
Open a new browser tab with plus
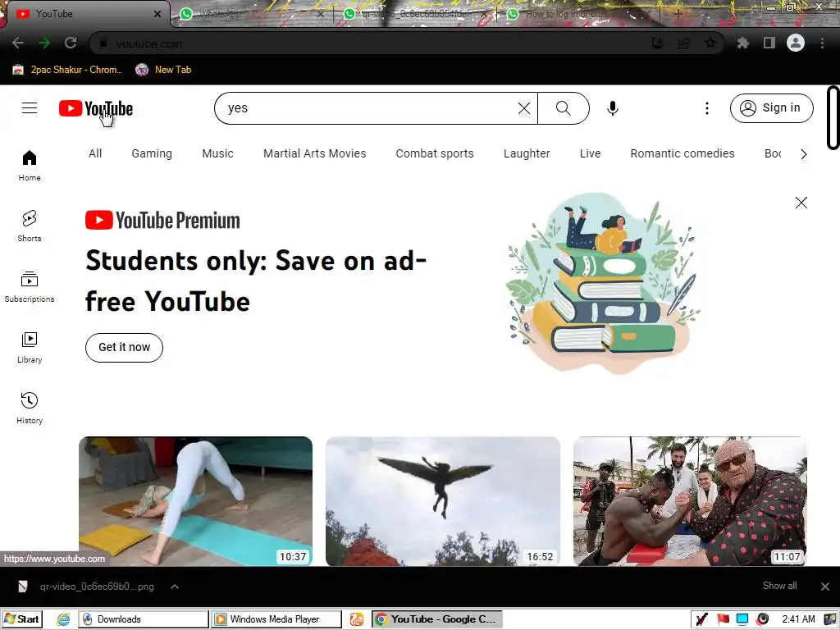678,14
